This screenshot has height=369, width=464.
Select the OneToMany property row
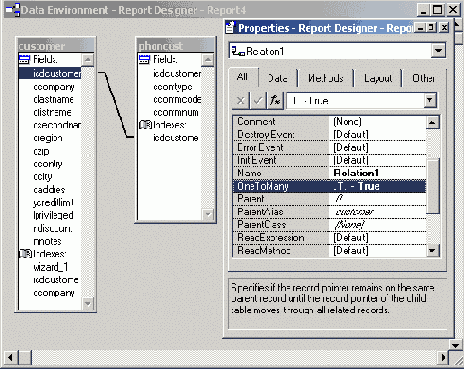pos(329,186)
